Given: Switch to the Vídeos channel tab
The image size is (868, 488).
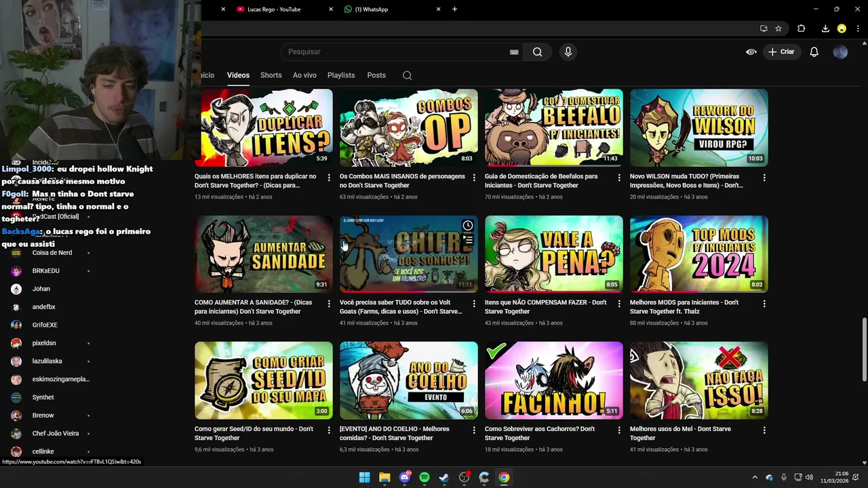Looking at the screenshot, I should pyautogui.click(x=238, y=75).
